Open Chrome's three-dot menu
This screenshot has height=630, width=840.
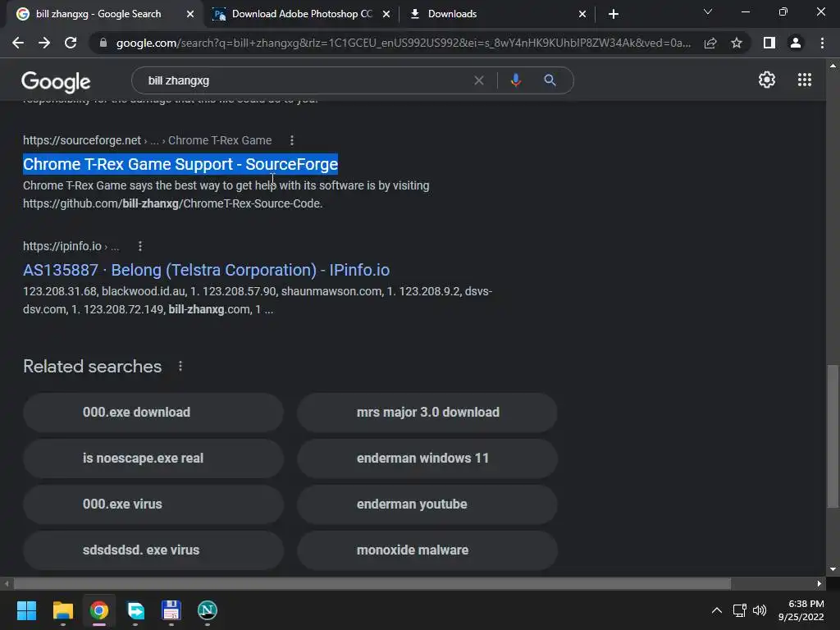click(822, 43)
